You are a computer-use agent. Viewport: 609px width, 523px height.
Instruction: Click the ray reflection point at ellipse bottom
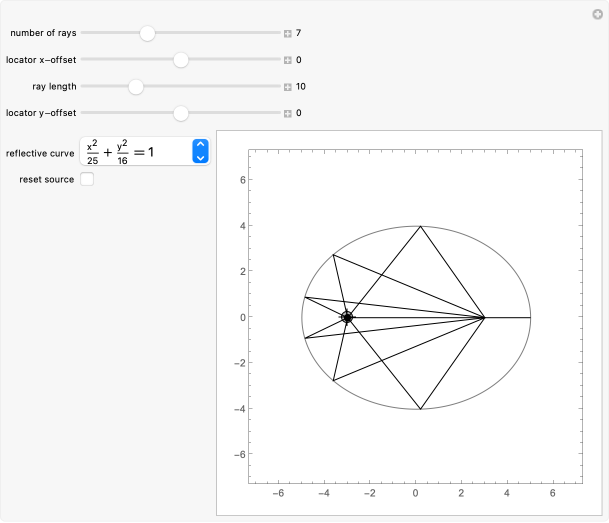pos(421,409)
